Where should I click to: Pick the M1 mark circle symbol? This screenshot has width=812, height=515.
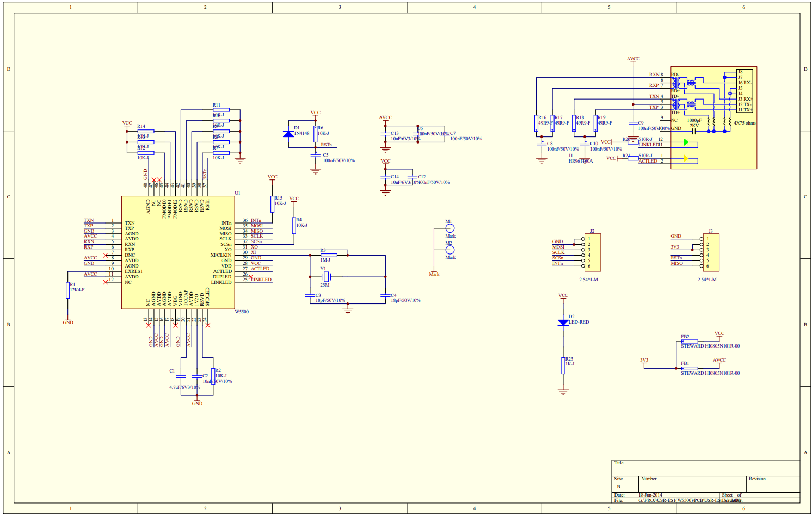[x=450, y=228]
